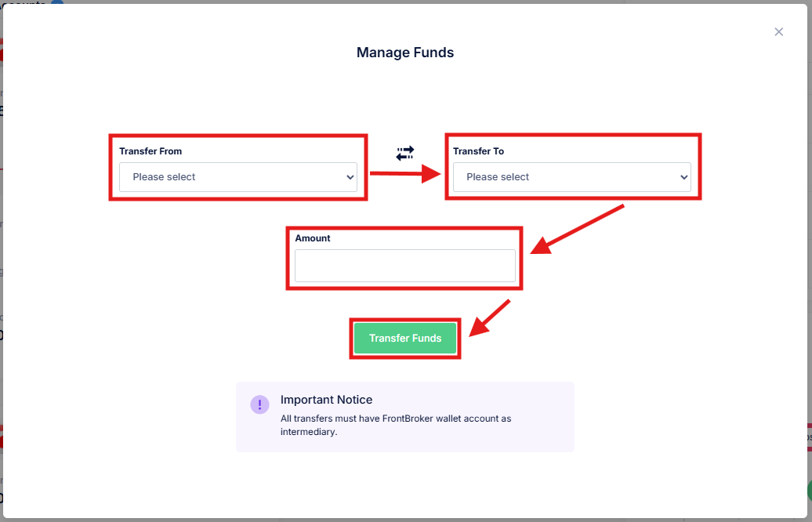Click the Transfer To field label
812x522 pixels.
click(478, 151)
